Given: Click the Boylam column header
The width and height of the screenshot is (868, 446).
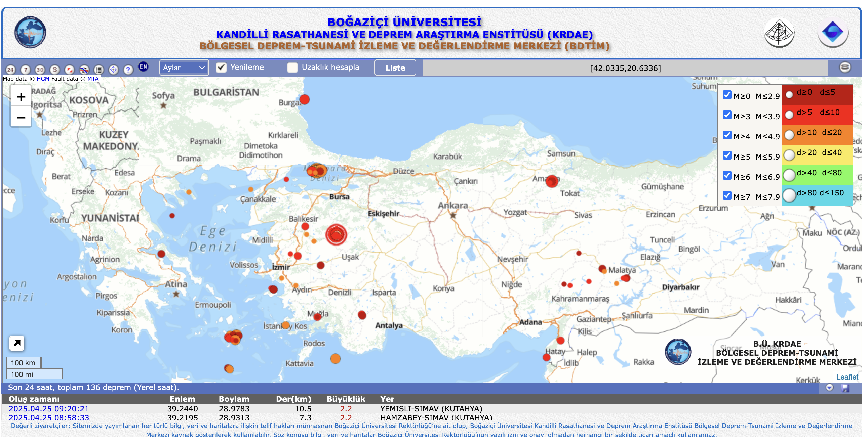Looking at the screenshot, I should coord(234,399).
